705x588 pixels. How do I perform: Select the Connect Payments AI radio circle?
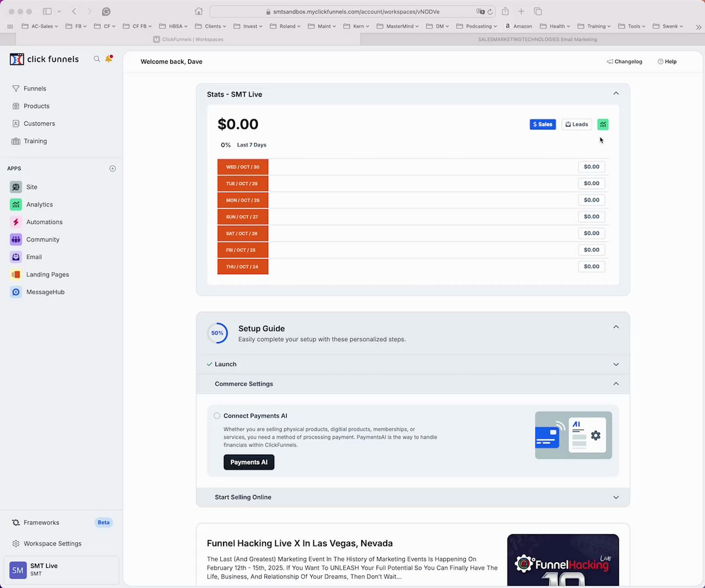point(217,416)
